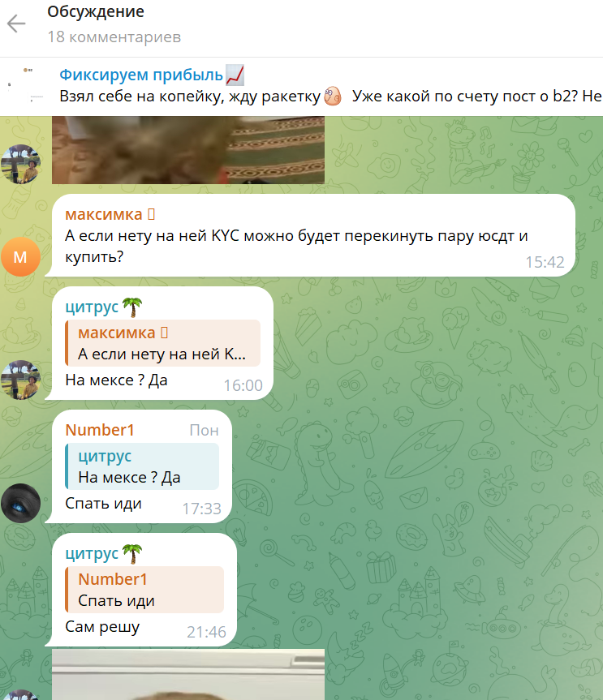Click the message text "Сам решу"
This screenshot has width=603, height=700.
click(102, 627)
